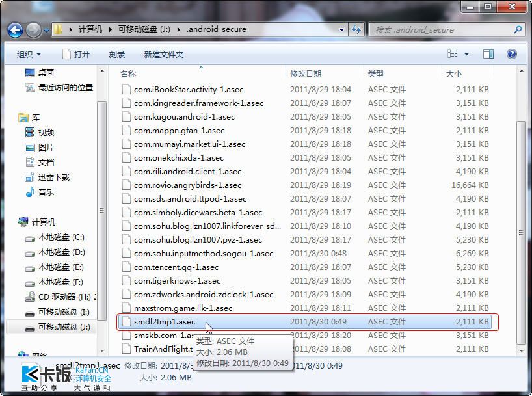Open Help via the question mark icon
Screen dimensions: 532x396
pyautogui.click(x=512, y=54)
